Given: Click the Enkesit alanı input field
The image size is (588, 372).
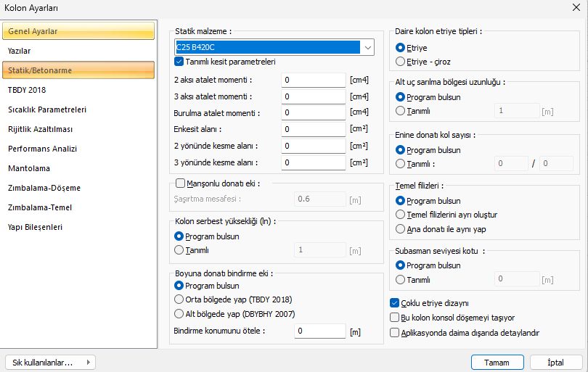Looking at the screenshot, I should [313, 129].
